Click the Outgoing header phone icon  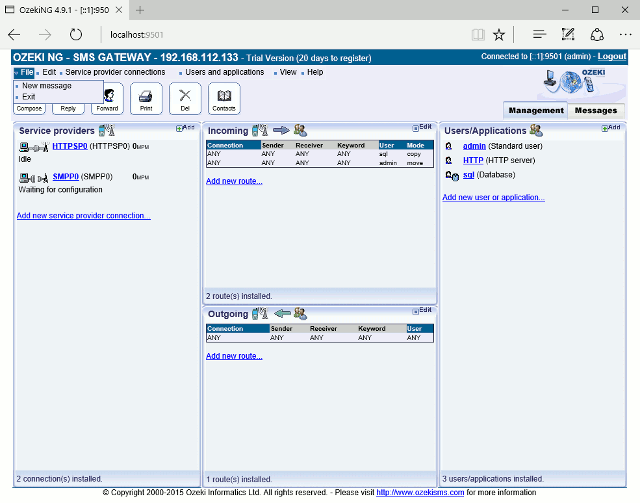pos(260,314)
